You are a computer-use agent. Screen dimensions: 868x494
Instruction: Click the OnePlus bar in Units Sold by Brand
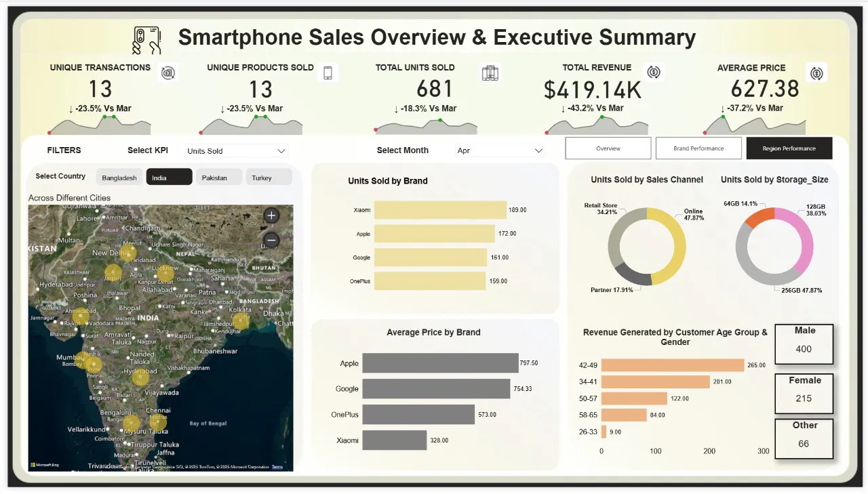(x=430, y=281)
